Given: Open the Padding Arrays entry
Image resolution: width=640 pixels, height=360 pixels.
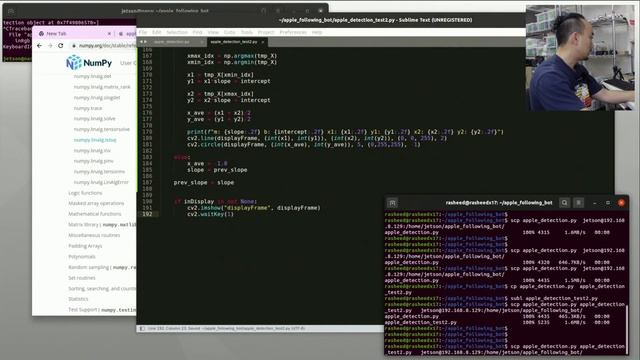Looking at the screenshot, I should (x=85, y=246).
